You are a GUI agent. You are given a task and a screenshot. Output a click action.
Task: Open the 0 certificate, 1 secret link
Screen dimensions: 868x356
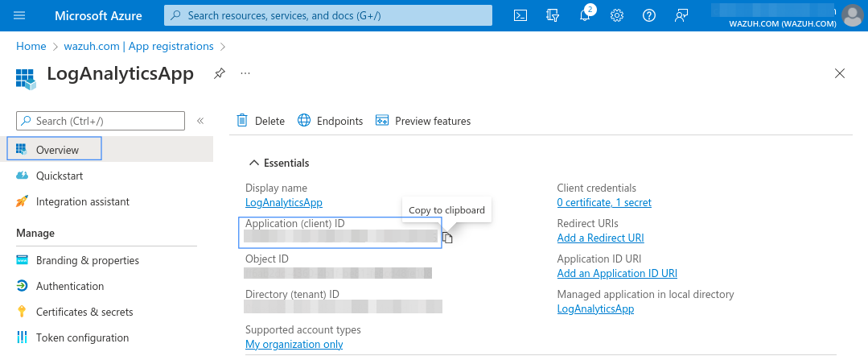604,202
